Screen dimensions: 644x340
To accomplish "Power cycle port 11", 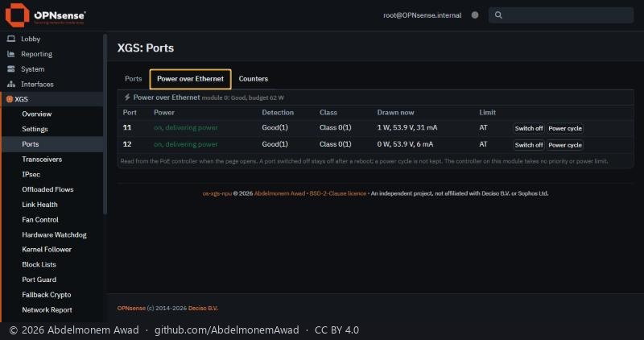I will [565, 128].
